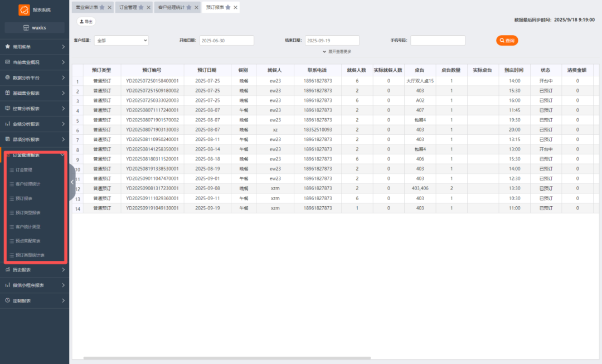Click the 2025-09-08 booking date cell
Screen dimensions: 602x364
click(x=207, y=188)
